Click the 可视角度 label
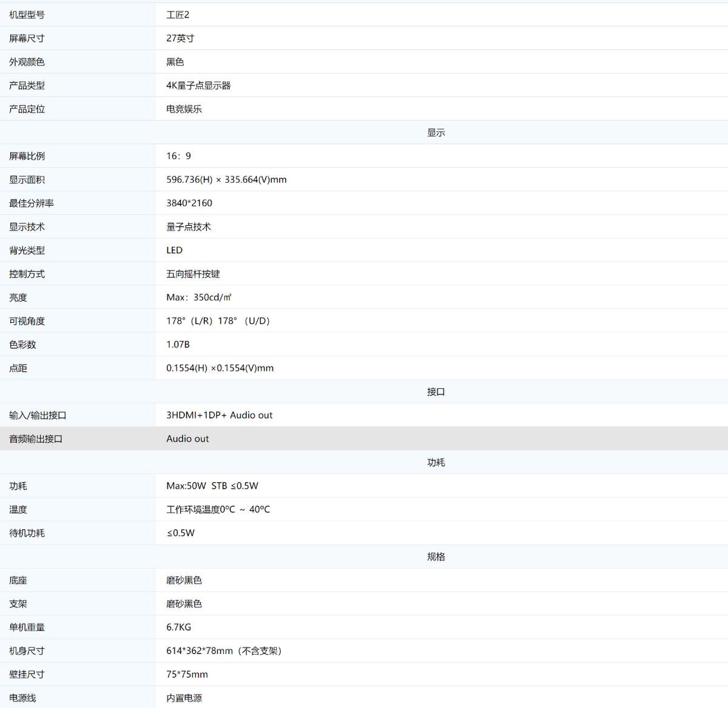728x708 pixels. [x=27, y=321]
